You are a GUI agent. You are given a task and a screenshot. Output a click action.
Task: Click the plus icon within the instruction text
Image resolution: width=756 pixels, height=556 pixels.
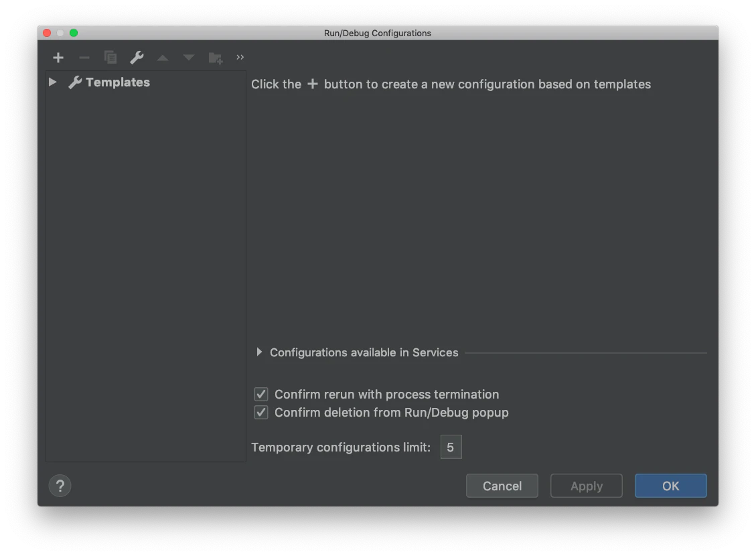pyautogui.click(x=312, y=84)
